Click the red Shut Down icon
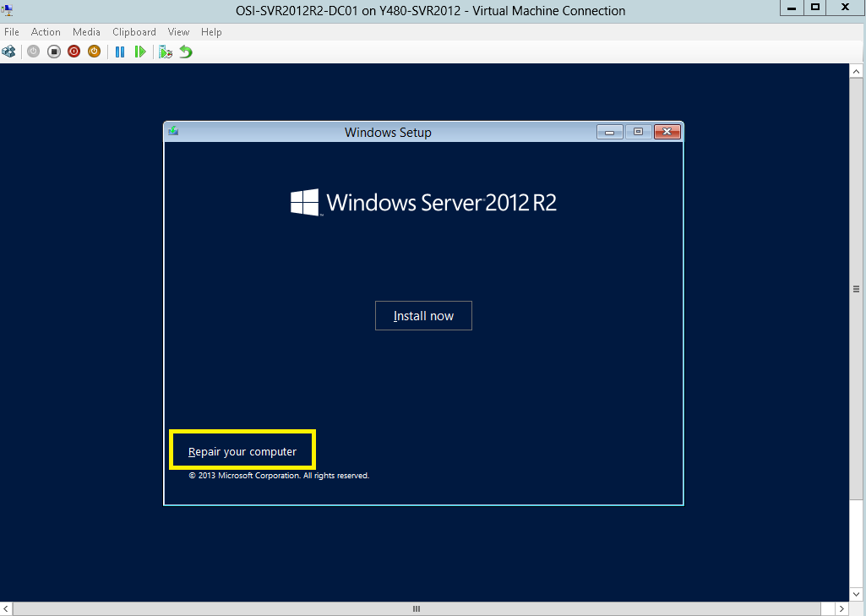Screen dimensions: 866x616 tap(74, 52)
